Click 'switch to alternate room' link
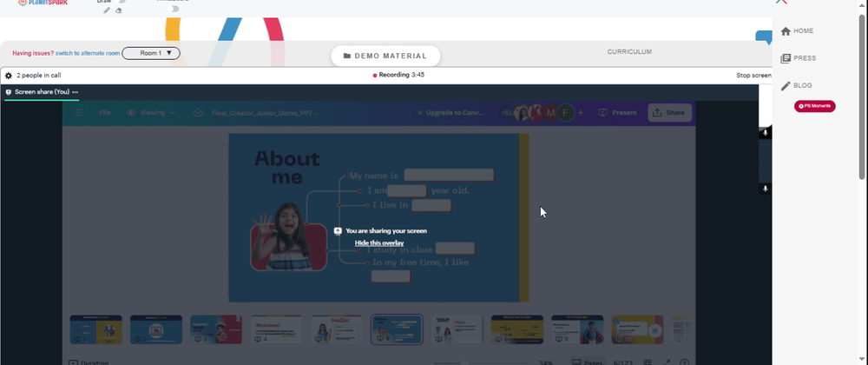Image resolution: width=868 pixels, height=365 pixels. pyautogui.click(x=88, y=53)
